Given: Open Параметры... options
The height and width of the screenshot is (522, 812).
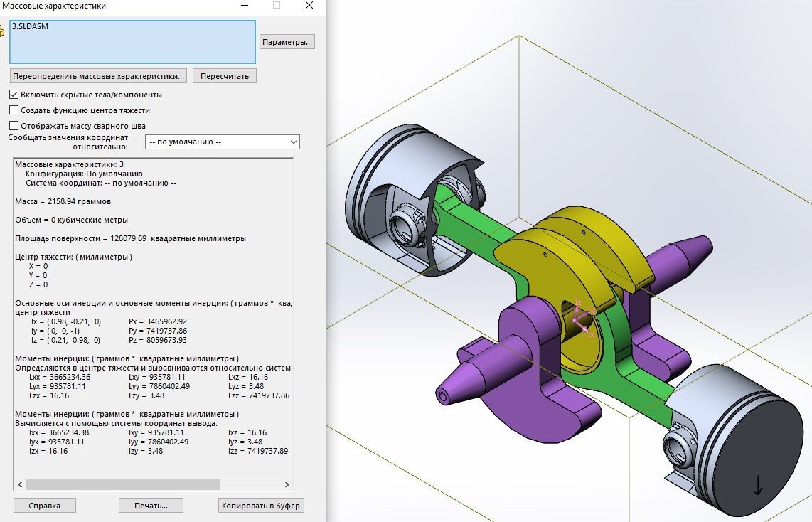Looking at the screenshot, I should pos(287,42).
